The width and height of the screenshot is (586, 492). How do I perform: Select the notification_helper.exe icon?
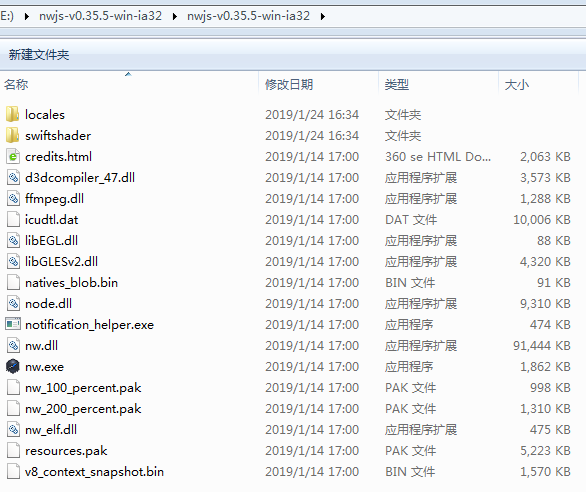[x=13, y=324]
